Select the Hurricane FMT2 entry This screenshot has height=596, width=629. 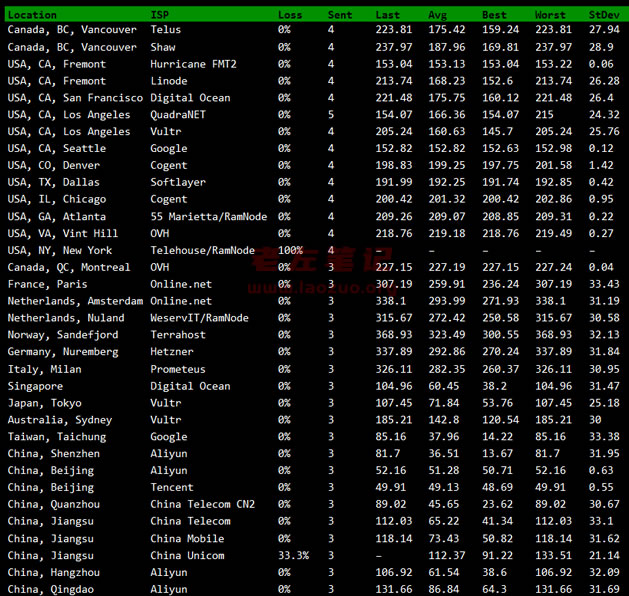click(x=193, y=64)
